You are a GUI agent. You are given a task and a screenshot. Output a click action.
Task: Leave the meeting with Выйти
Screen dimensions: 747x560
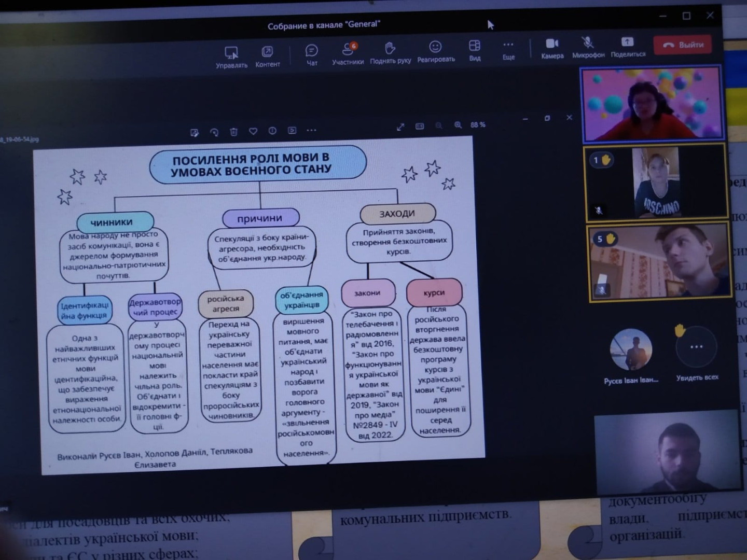point(683,45)
